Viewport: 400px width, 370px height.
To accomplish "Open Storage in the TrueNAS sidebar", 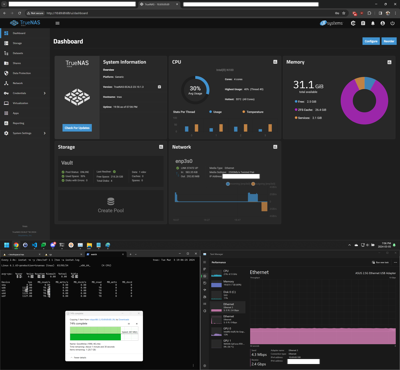I will pyautogui.click(x=24, y=43).
